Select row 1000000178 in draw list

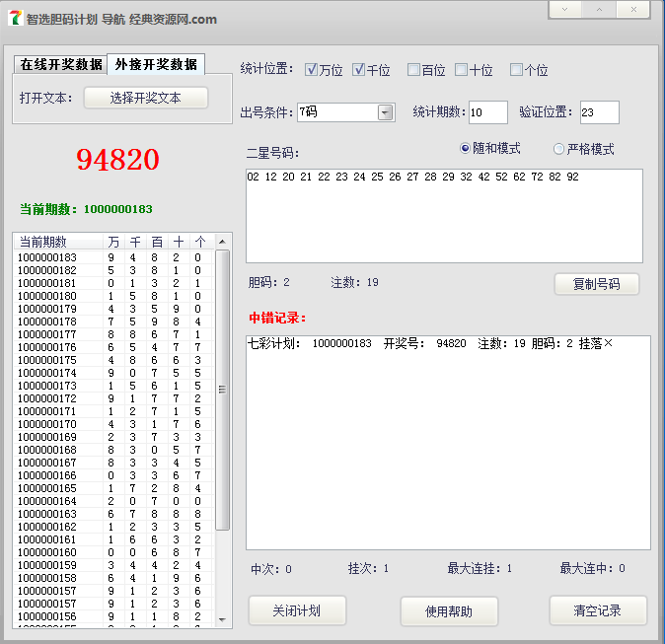[x=113, y=322]
